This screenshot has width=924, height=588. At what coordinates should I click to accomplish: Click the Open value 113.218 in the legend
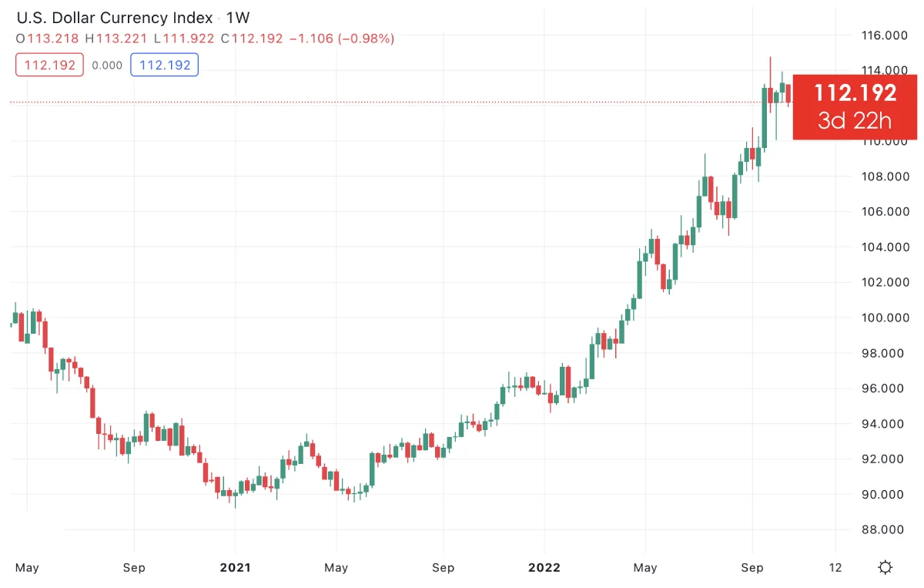[x=54, y=39]
